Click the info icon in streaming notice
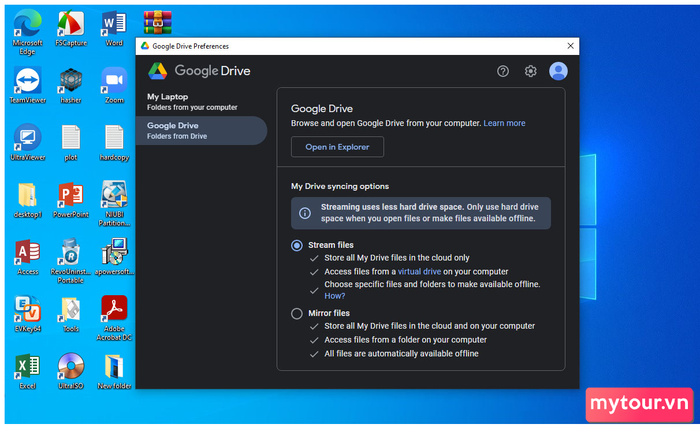The width and height of the screenshot is (700, 431). coord(305,213)
